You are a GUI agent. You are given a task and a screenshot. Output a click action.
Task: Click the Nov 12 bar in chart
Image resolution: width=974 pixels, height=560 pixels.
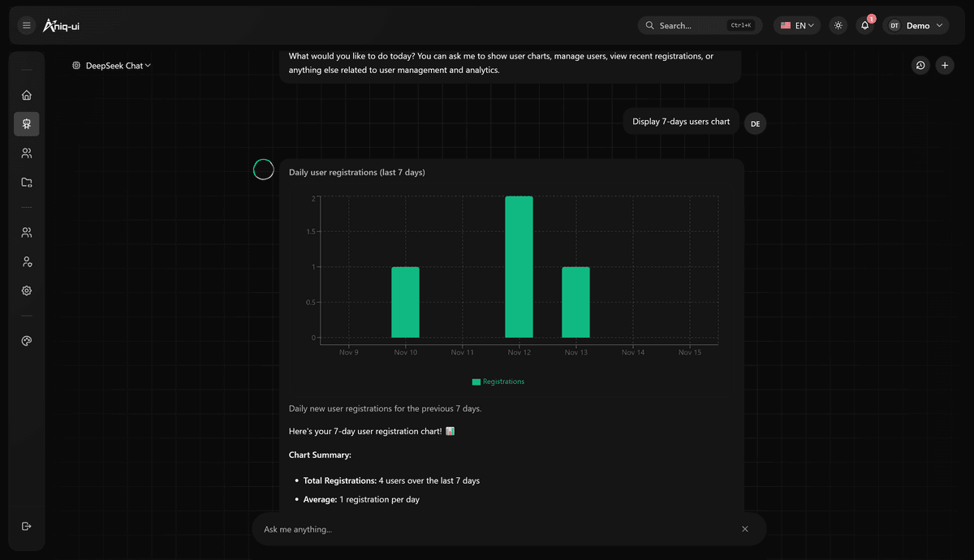pyautogui.click(x=519, y=267)
